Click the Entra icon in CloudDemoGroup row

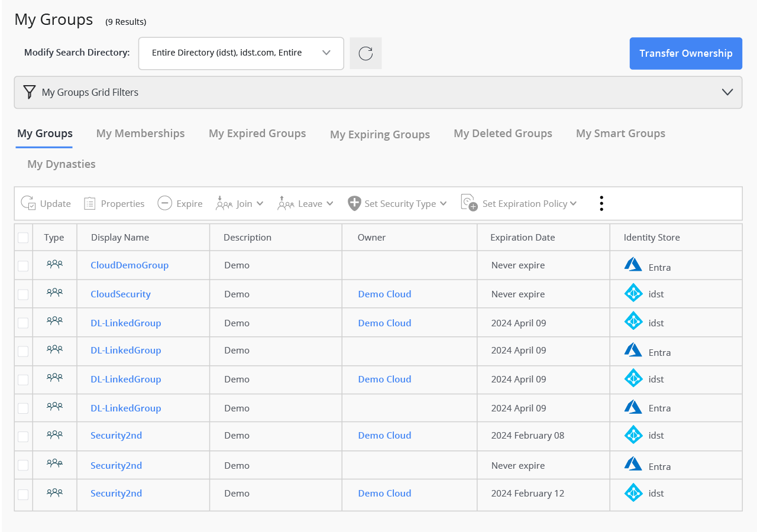(x=633, y=265)
